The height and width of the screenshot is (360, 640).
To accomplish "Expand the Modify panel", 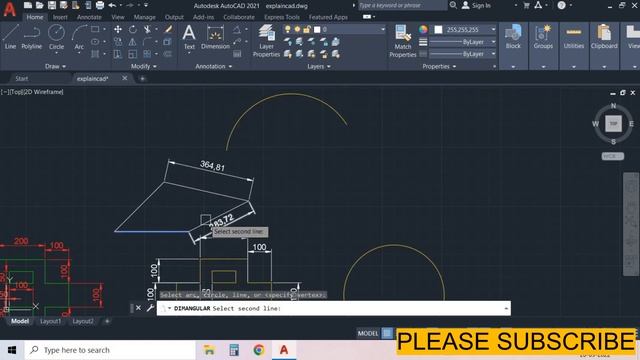I will click(x=144, y=66).
